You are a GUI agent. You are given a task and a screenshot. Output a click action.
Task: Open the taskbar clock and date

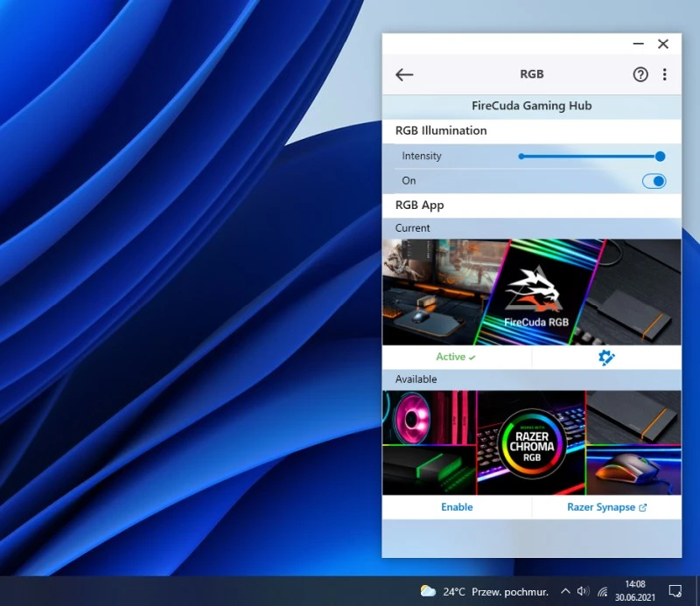[634, 591]
